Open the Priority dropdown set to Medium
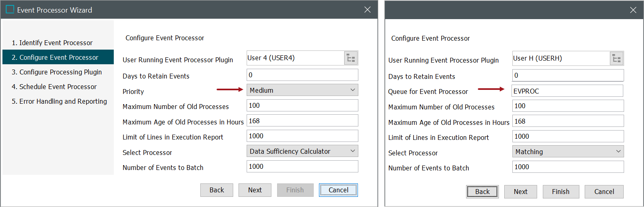 [302, 90]
